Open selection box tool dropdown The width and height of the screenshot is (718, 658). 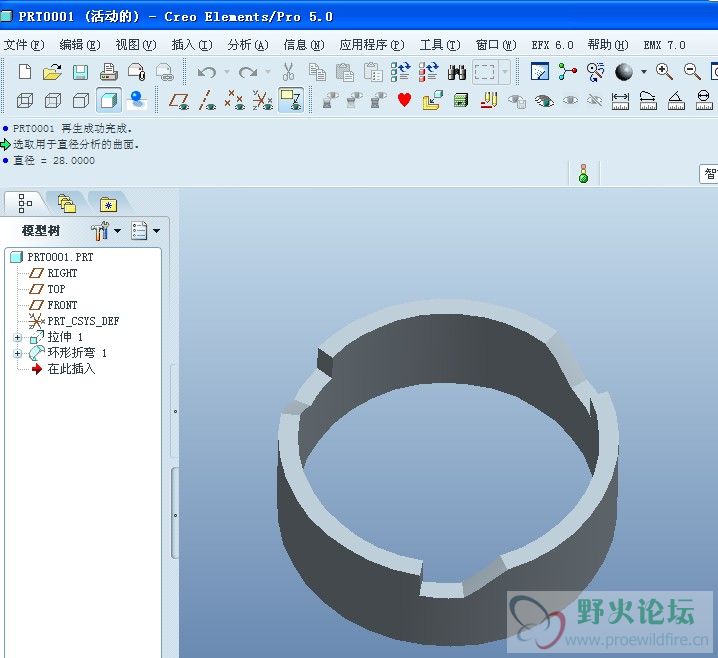click(505, 72)
